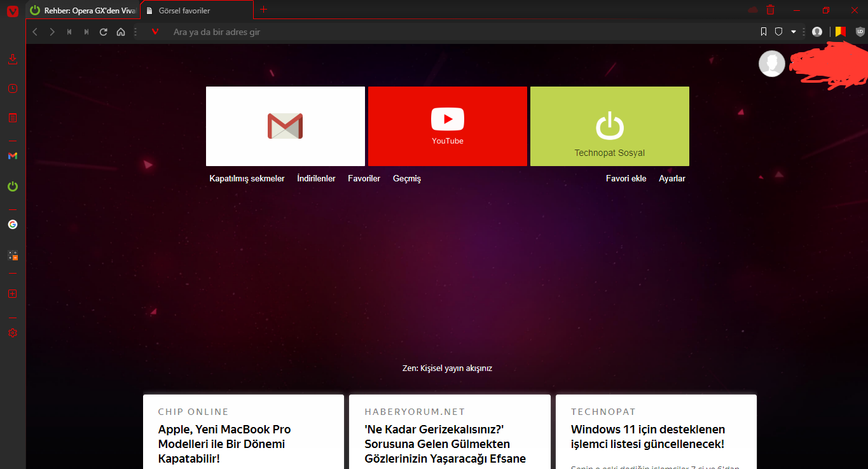Click Zen: Kişisel yayın akışınız heading
The image size is (868, 469).
[448, 368]
